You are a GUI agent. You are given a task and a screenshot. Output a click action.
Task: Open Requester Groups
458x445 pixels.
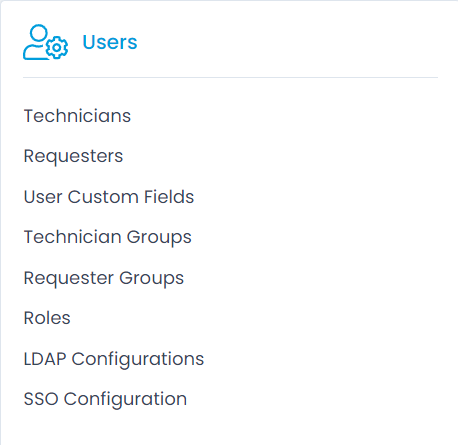coord(104,278)
